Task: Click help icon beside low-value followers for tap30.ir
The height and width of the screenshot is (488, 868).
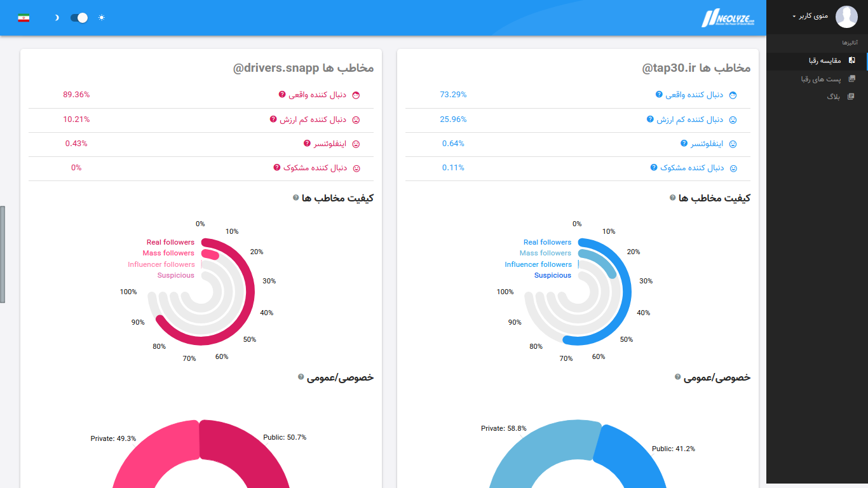Action: [650, 119]
